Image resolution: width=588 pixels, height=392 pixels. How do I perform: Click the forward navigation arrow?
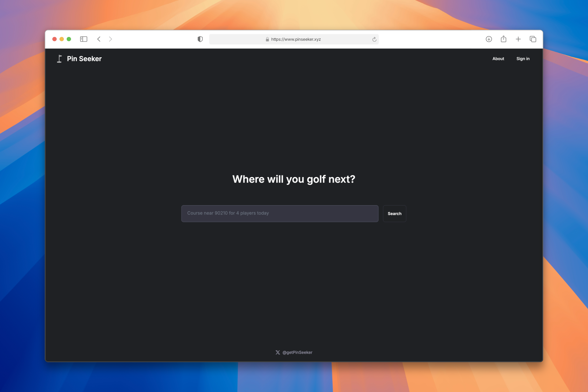pyautogui.click(x=110, y=39)
